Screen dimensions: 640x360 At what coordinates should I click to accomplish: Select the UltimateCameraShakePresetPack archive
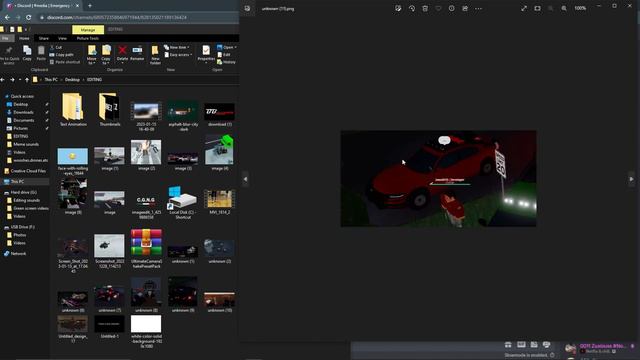pos(146,248)
